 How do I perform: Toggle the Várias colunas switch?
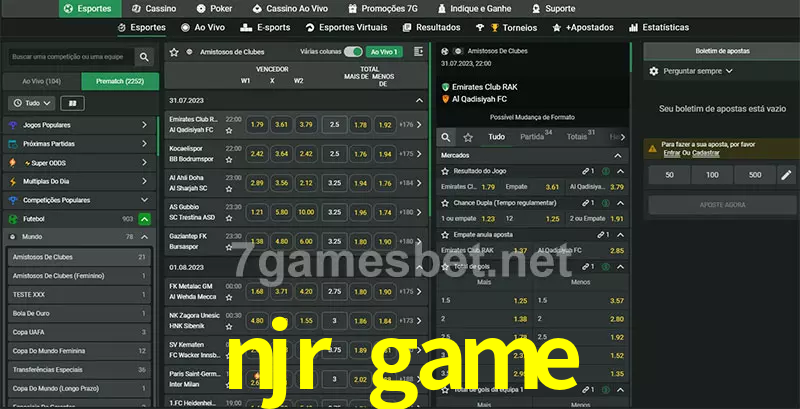point(353,51)
